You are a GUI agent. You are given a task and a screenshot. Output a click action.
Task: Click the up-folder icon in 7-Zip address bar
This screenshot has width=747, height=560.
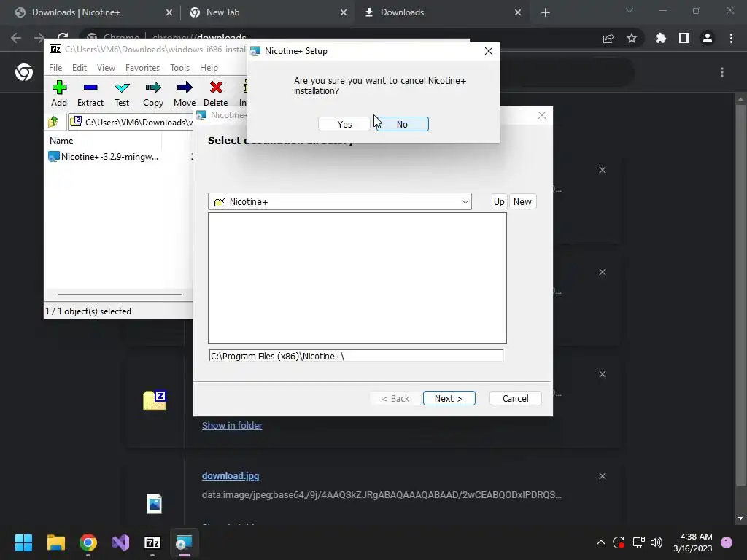pyautogui.click(x=53, y=122)
